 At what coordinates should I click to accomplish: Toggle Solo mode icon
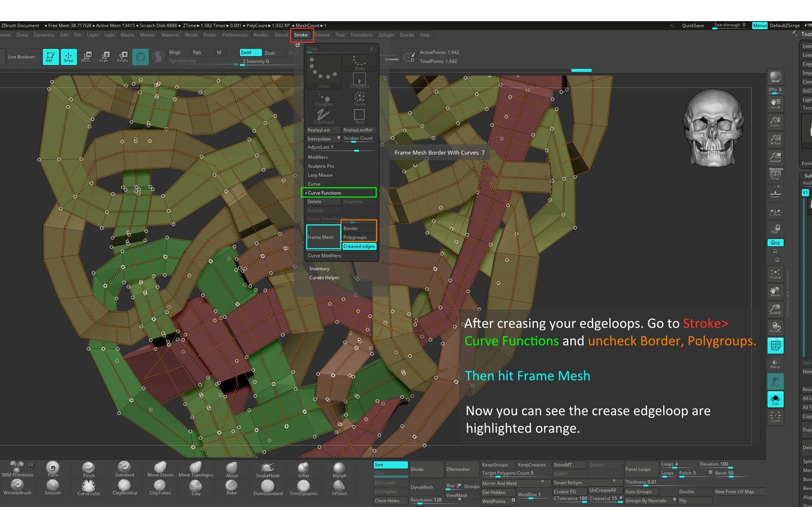pyautogui.click(x=775, y=399)
